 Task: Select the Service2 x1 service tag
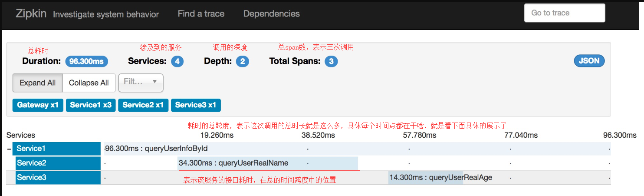pos(143,105)
